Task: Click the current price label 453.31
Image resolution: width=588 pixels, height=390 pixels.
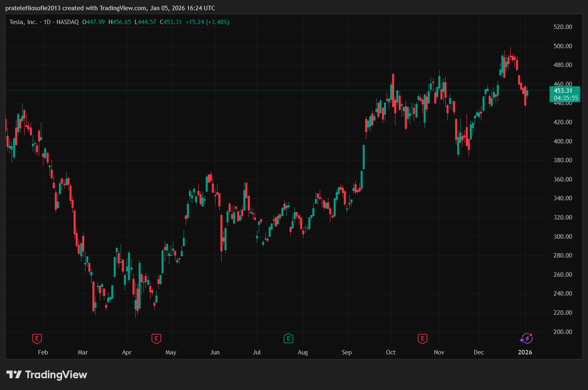Action: pyautogui.click(x=563, y=91)
